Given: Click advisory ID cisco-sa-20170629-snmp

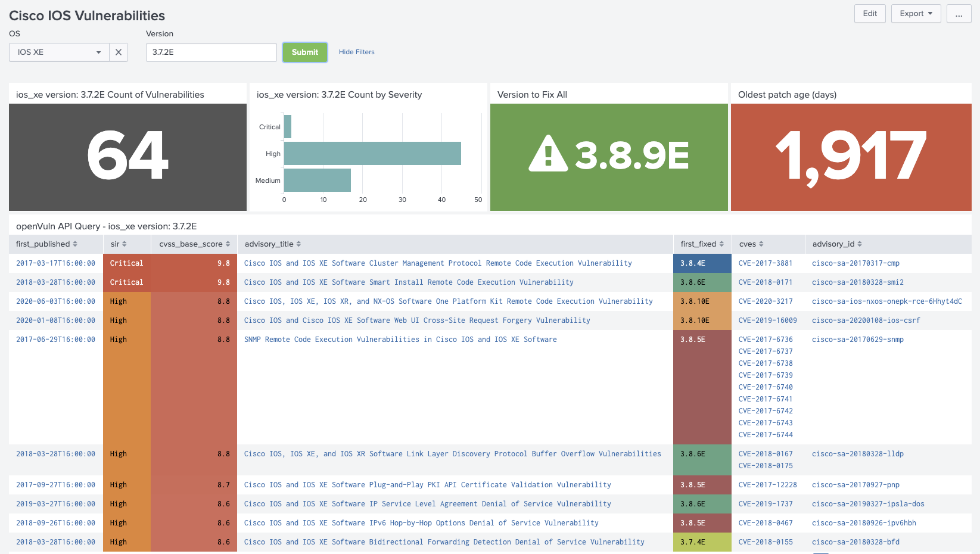Looking at the screenshot, I should (x=857, y=340).
